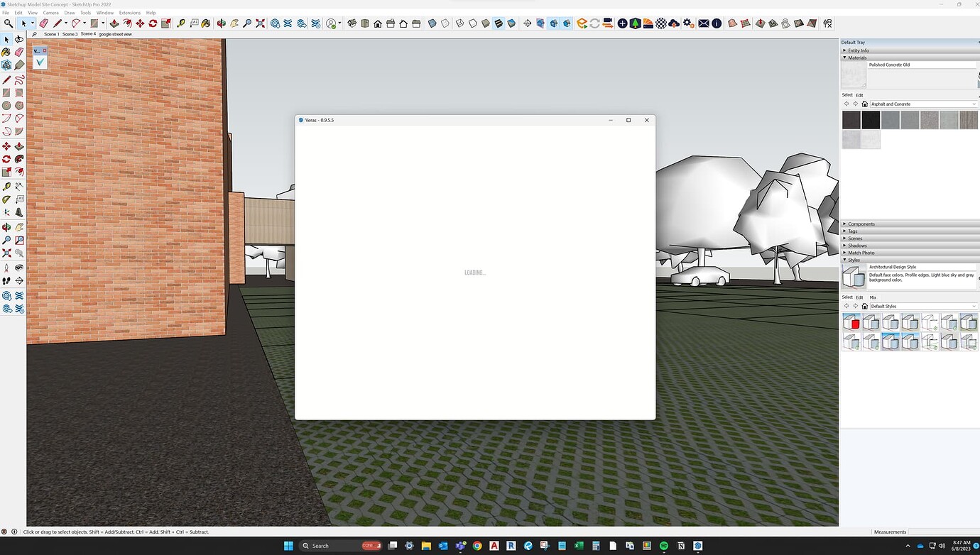
Task: Choose the Zoom Window tool
Action: coord(19,240)
